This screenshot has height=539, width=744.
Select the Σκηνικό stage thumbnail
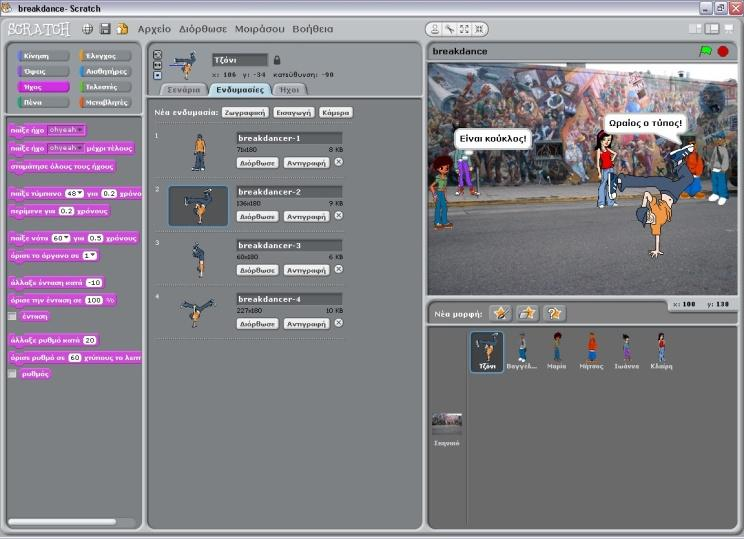point(446,429)
